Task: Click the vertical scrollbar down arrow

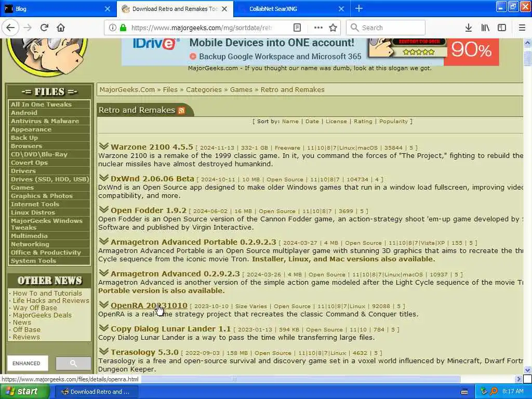Action: point(527,370)
